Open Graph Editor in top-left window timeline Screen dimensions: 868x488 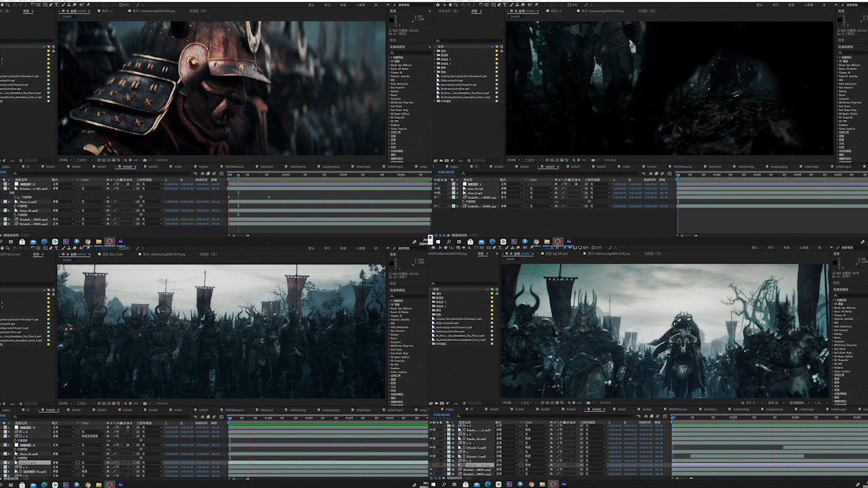click(x=221, y=174)
